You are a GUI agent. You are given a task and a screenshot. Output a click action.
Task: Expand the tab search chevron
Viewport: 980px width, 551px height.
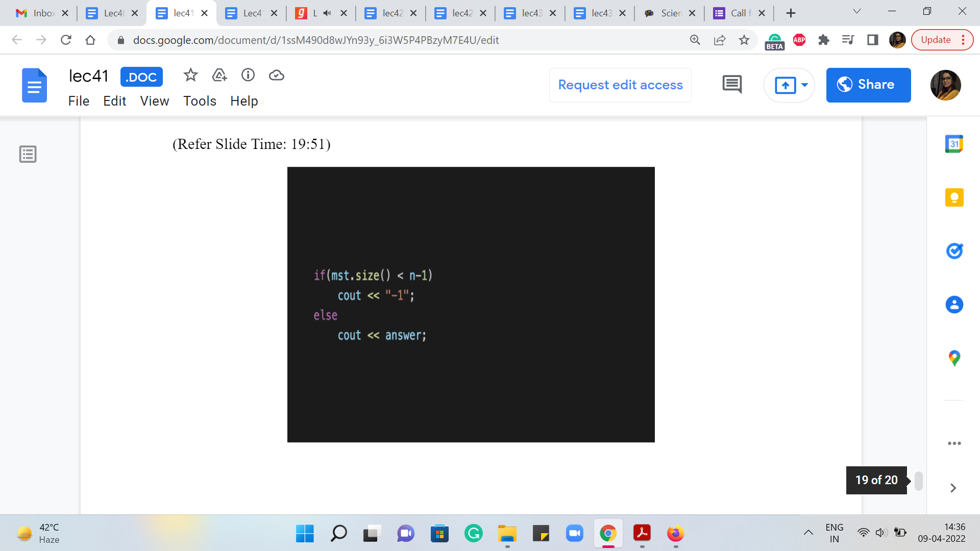pos(857,12)
